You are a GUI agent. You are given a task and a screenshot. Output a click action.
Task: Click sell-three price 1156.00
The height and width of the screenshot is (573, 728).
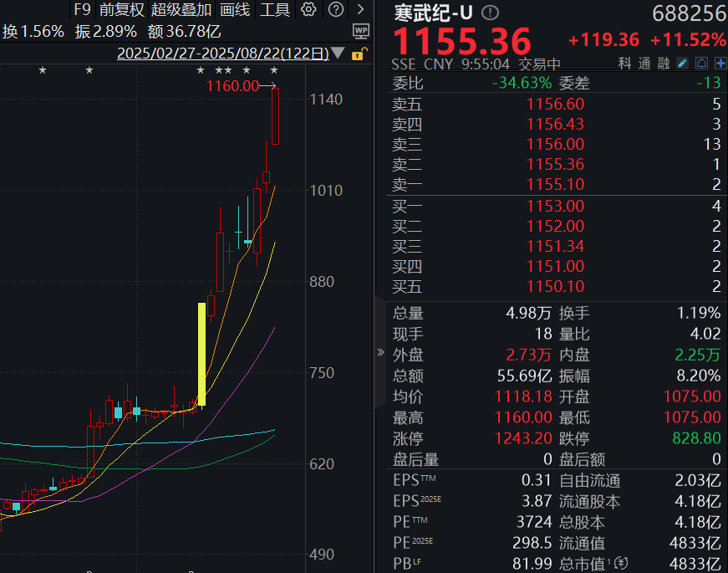555,144
